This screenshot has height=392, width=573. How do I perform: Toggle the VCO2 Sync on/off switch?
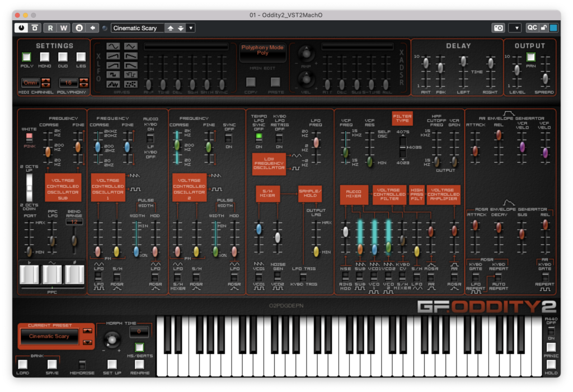[228, 138]
